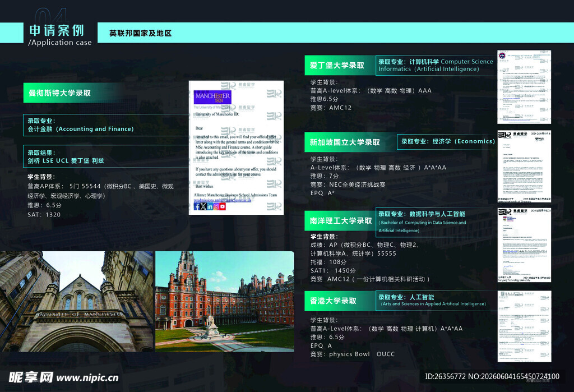This screenshot has height=392, width=574.
Task: Click the 昵享网 logo
Action: tap(31, 377)
